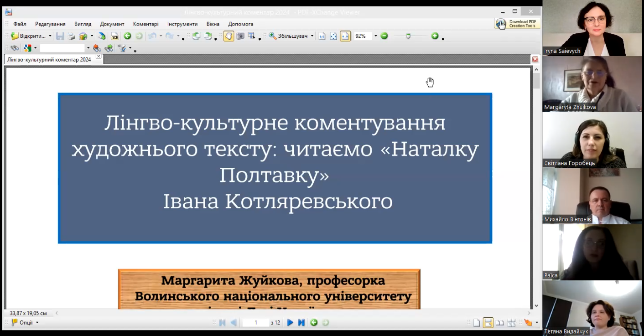Toggle Fit Width zoom mode
This screenshot has width=644, height=336.
(x=345, y=36)
